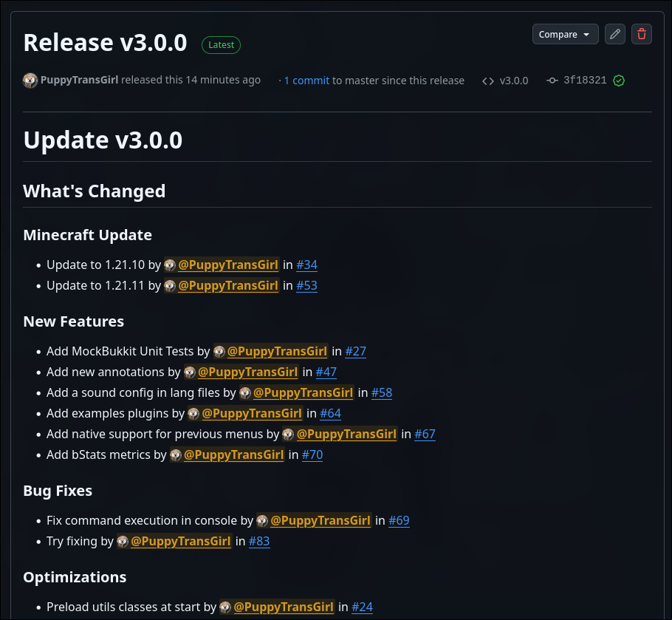The height and width of the screenshot is (620, 672).
Task: Open pull request #58 for sound config
Action: coord(381,392)
